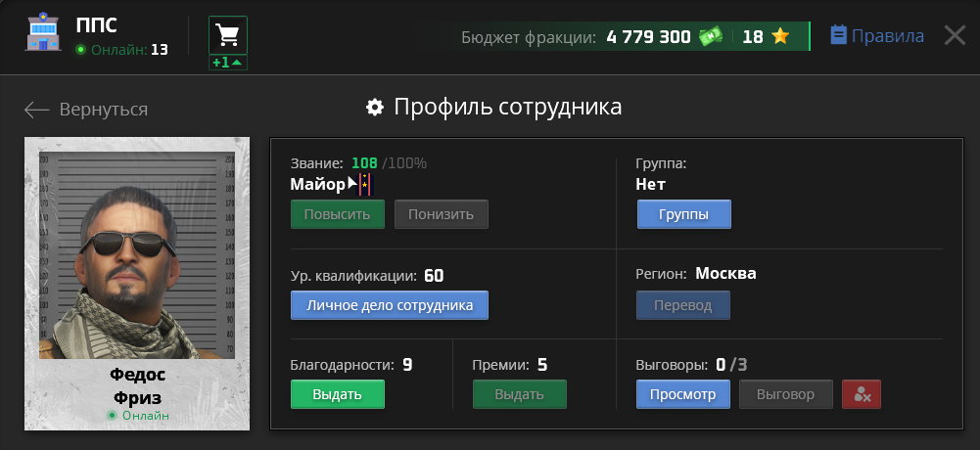Click the Майор rank insignia icon
The width and height of the screenshot is (980, 450).
pos(364,185)
